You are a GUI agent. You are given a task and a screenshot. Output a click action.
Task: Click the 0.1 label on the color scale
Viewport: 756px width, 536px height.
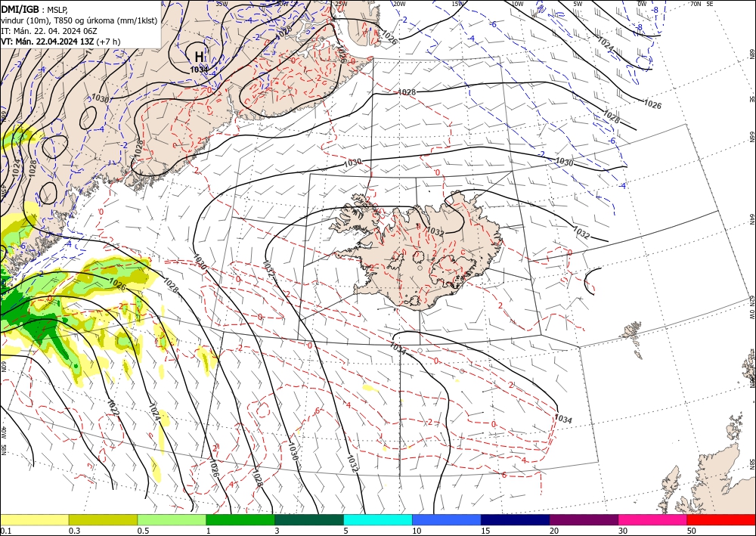click(5, 531)
